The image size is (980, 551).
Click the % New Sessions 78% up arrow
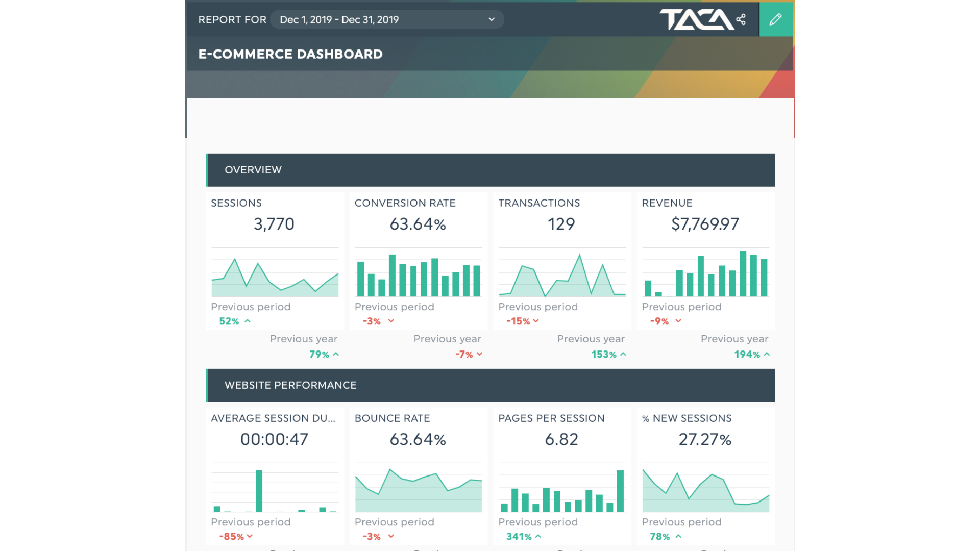[x=678, y=536]
